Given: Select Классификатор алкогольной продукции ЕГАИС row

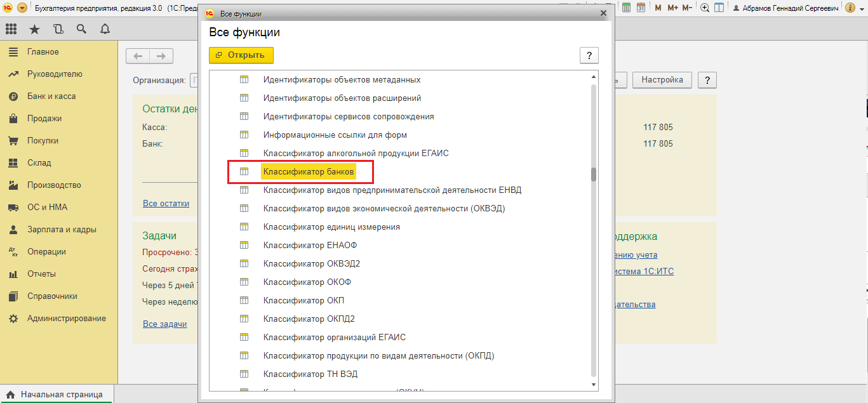Looking at the screenshot, I should coord(356,154).
